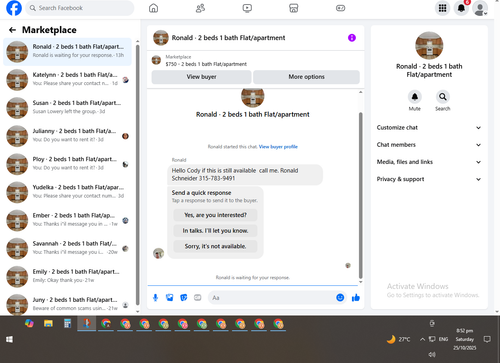Open the purple conversation info icon
Viewport: 500px width, 363px height.
352,38
